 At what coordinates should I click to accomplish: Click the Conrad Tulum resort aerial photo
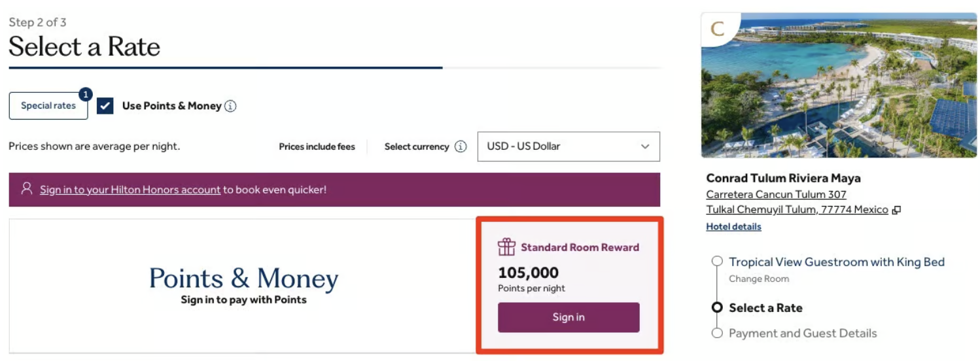click(x=838, y=85)
